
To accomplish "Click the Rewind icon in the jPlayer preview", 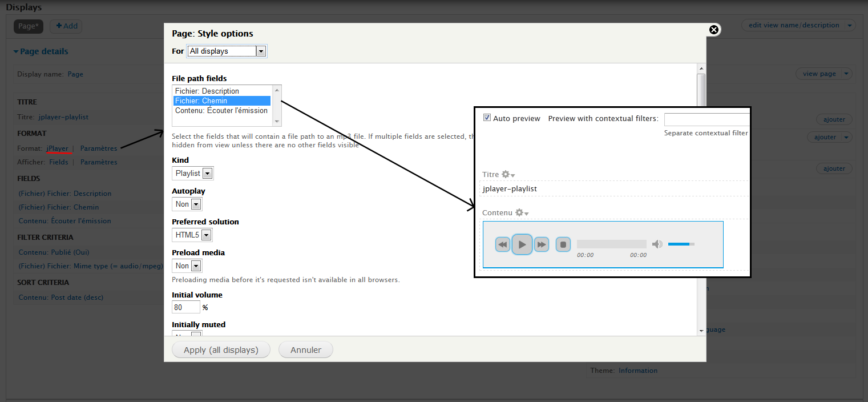I will click(503, 244).
